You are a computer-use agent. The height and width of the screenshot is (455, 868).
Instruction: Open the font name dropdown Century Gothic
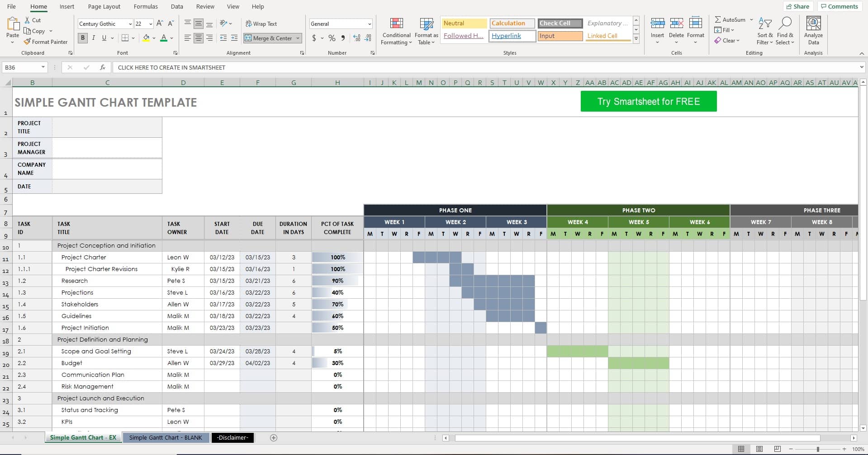point(130,24)
